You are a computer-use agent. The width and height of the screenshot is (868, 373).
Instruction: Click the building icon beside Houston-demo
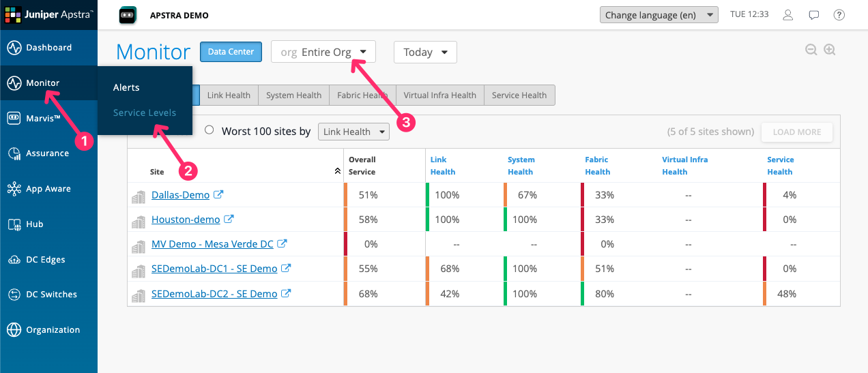pos(139,221)
